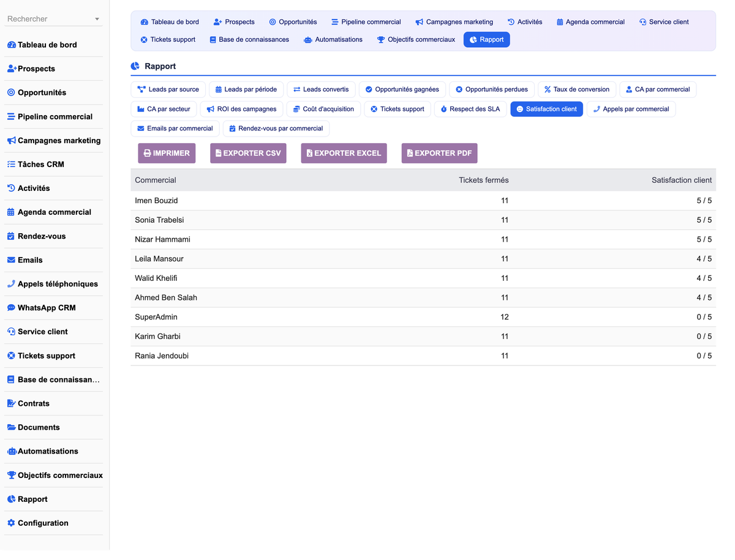View Respect des SLA report

[470, 109]
